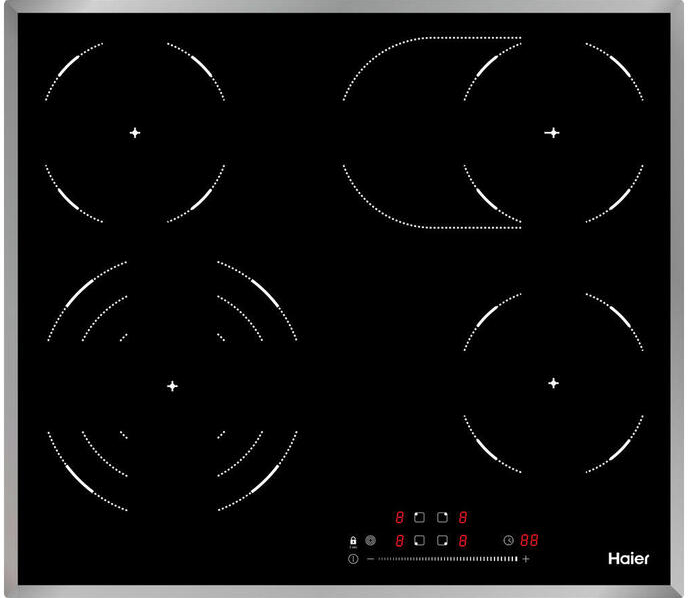Tap the lower-left red power level digit
The width and height of the screenshot is (689, 598).
(400, 541)
